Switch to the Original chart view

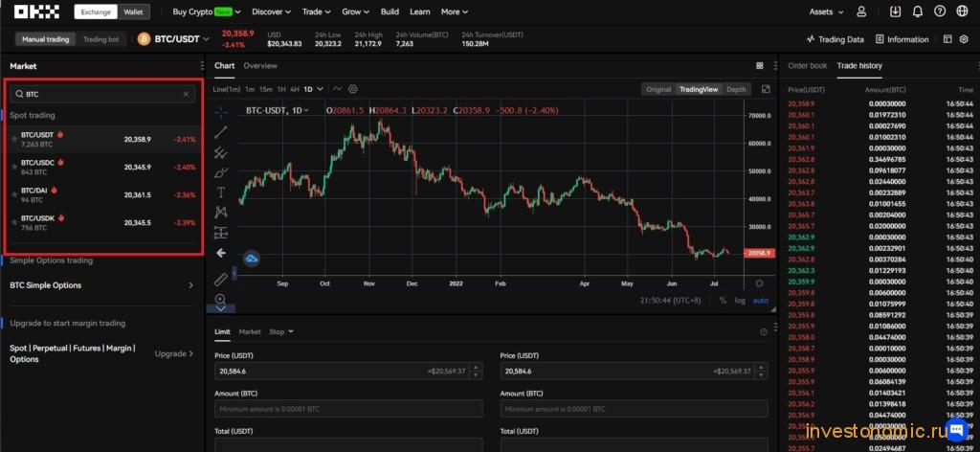click(x=658, y=89)
